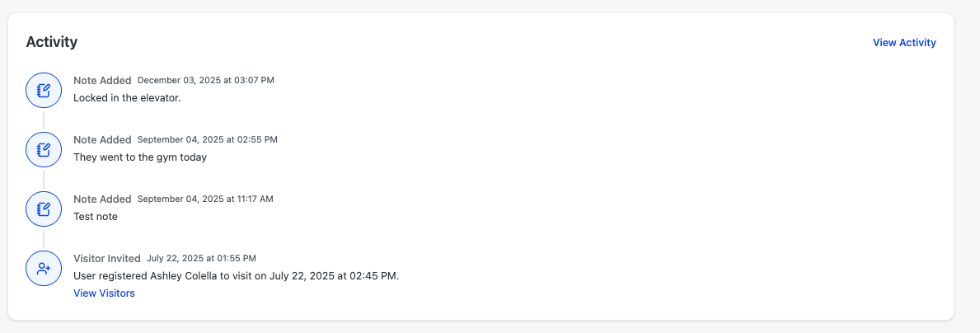Select the "They went to the gym today" note
This screenshot has width=980, height=333.
pos(140,157)
